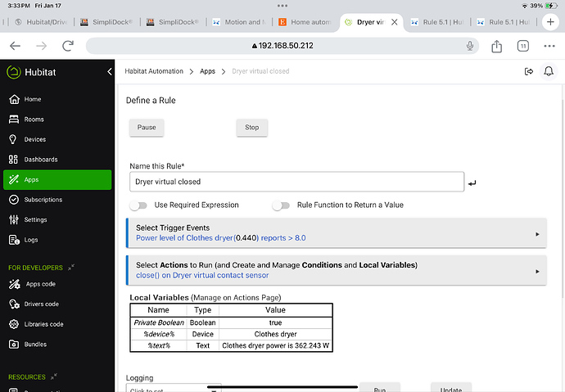Click the Hubitat logo icon

point(14,72)
